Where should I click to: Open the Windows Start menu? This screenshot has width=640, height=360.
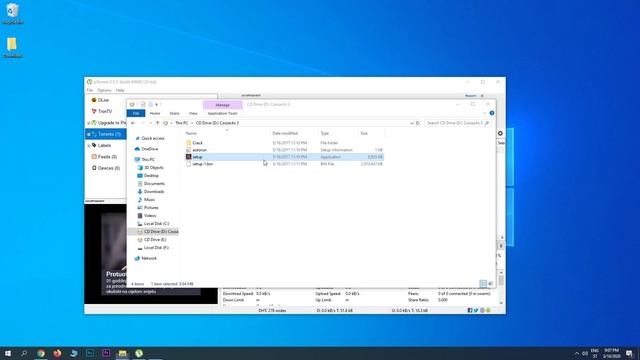click(x=8, y=353)
